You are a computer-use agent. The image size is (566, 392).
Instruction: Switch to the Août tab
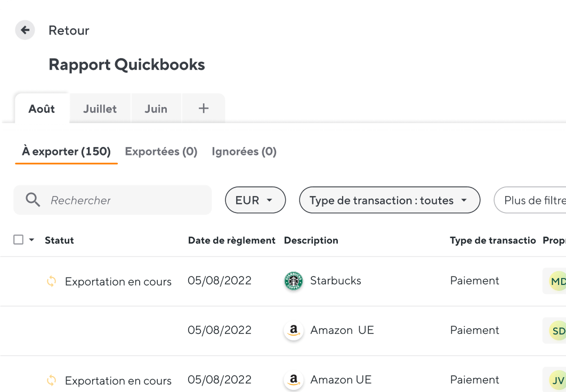click(42, 109)
